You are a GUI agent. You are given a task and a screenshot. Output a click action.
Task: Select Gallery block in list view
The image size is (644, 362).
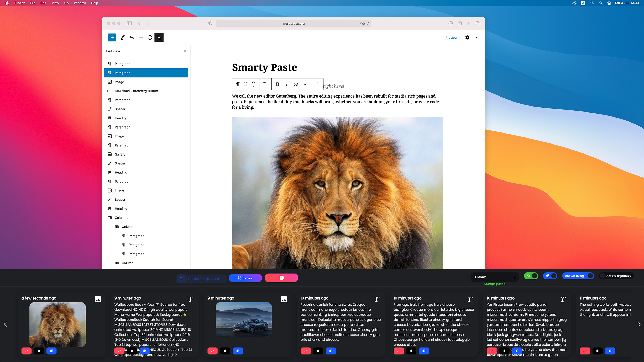[120, 154]
